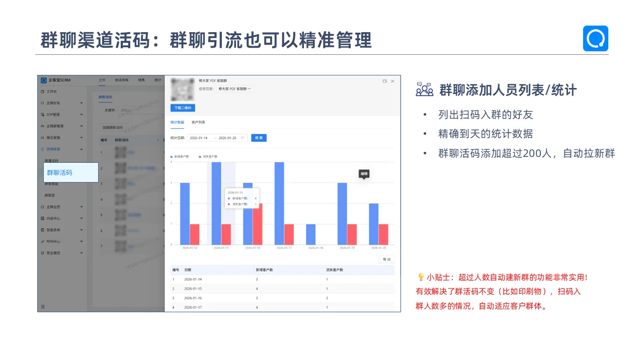Click the blue bar for 2026-01-18
644x362 pixels.
310,234
